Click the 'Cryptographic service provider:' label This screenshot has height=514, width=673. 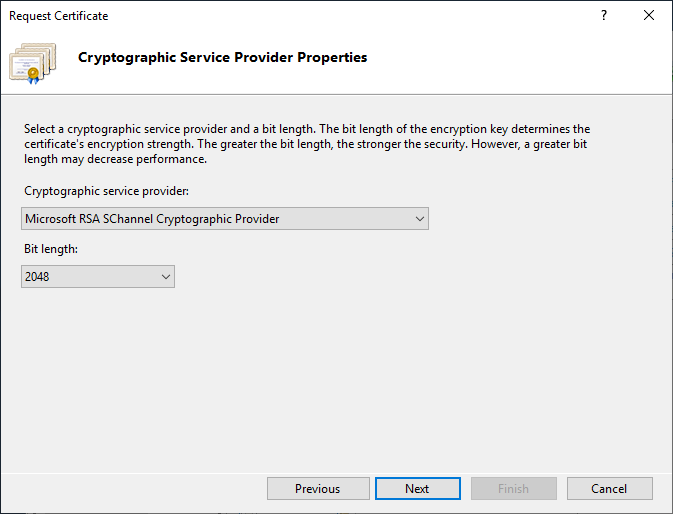[x=105, y=191]
